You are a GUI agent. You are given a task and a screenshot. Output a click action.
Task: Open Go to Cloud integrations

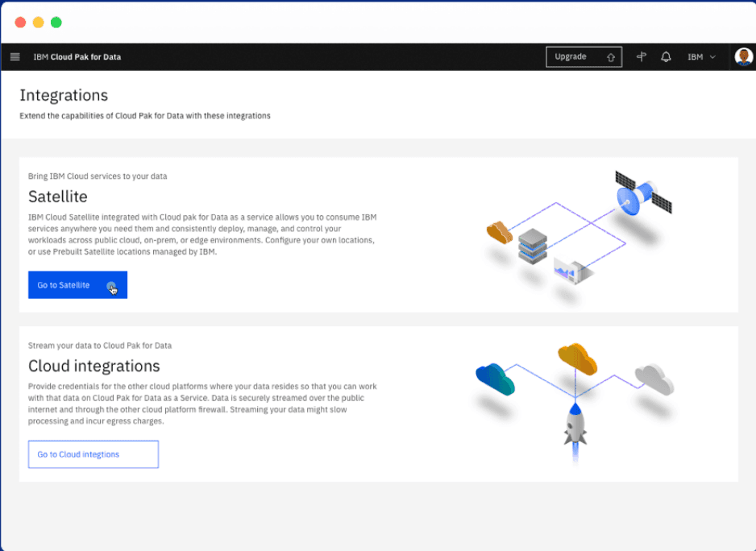pos(93,454)
